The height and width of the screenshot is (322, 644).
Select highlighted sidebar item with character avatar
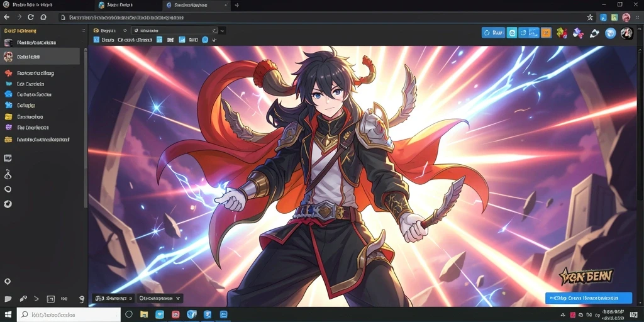(x=40, y=57)
